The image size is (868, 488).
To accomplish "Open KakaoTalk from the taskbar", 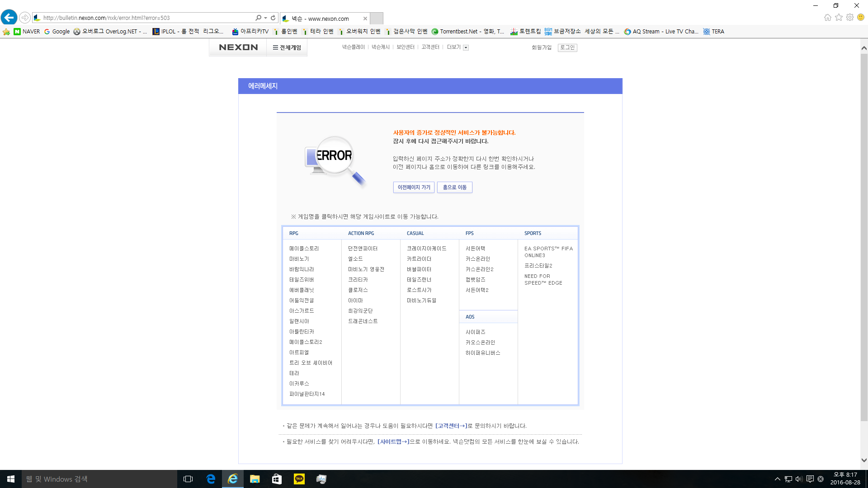I will pos(299,479).
